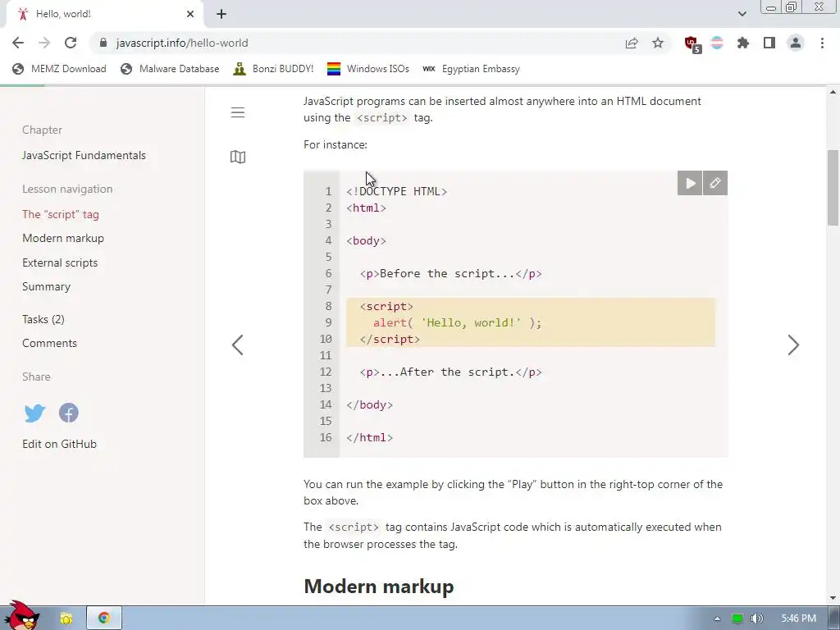Screen dimensions: 840x630
Task: Share the page on Facebook
Action: click(69, 413)
